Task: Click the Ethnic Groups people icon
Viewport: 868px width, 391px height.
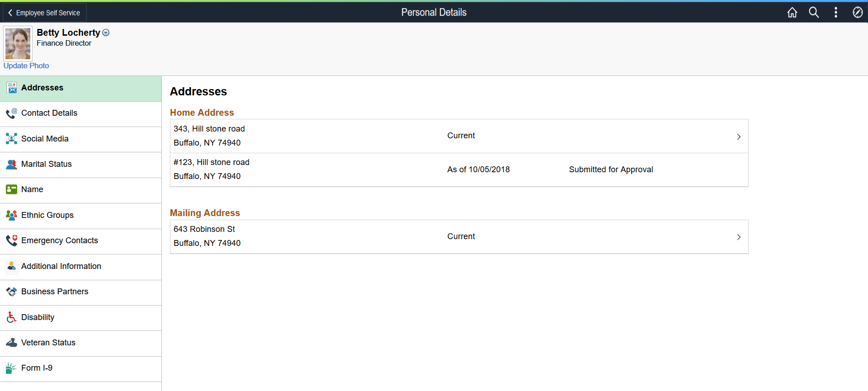Action: 12,215
